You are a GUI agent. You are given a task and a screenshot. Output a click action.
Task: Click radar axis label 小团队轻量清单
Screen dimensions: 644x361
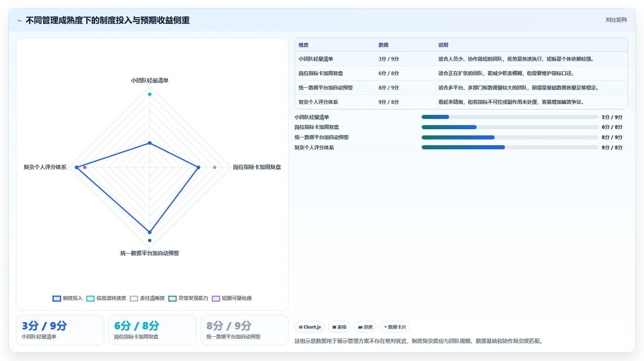[150, 80]
